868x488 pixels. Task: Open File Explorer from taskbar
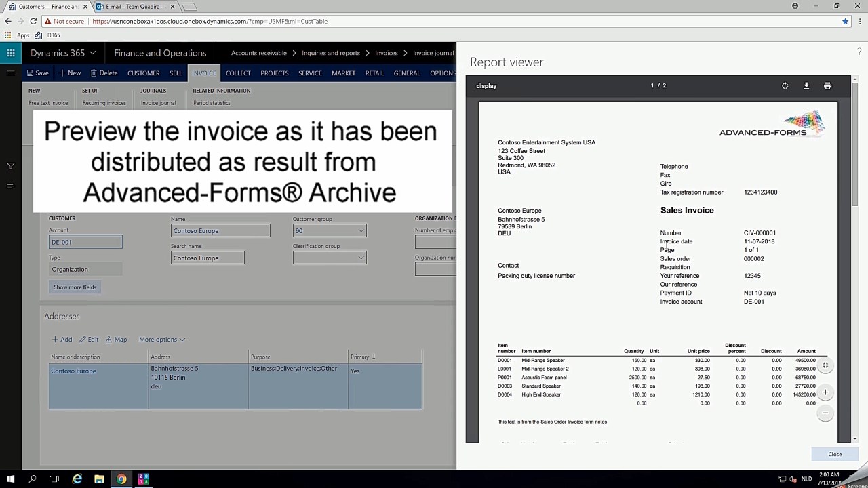[99, 479]
